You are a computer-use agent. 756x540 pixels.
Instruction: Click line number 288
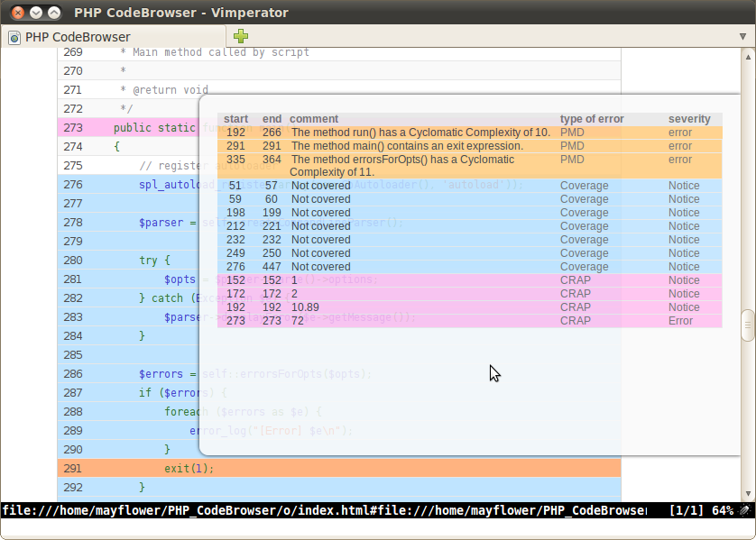[x=73, y=412]
